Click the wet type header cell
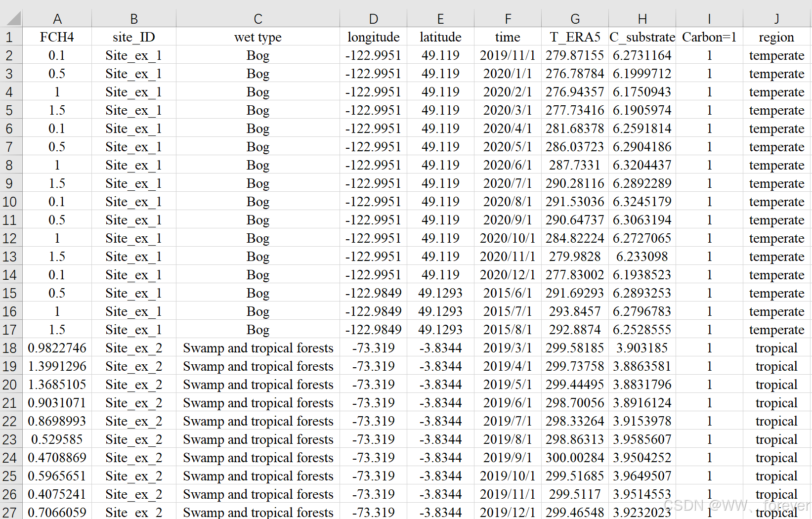 [x=258, y=37]
